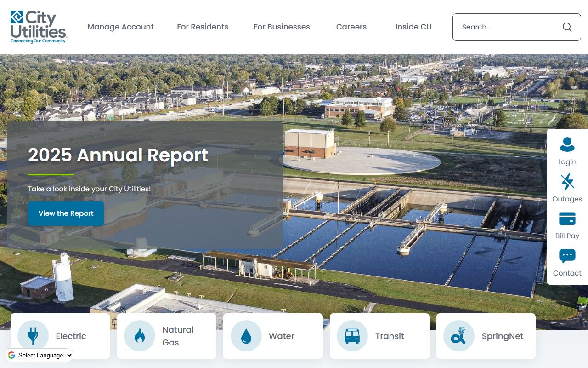This screenshot has height=368, width=588.
Task: Expand the Manage Account menu
Action: (x=120, y=27)
